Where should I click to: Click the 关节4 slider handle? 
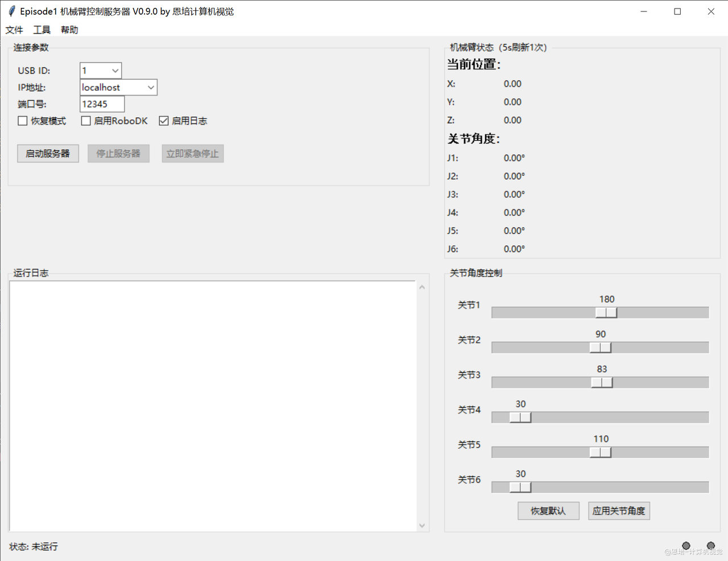coord(520,417)
